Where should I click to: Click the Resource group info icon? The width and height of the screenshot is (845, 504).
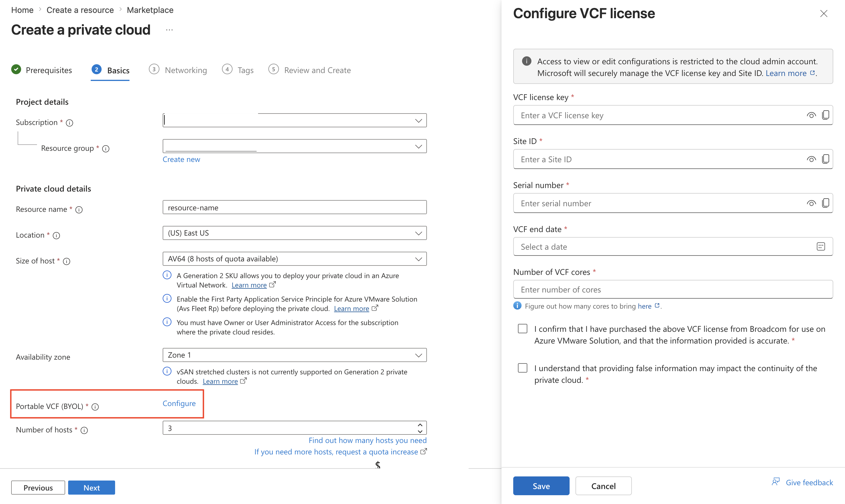coord(106,149)
